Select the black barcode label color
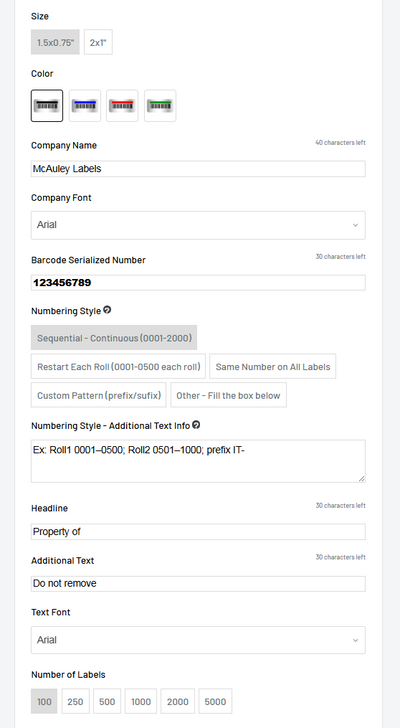This screenshot has height=728, width=400. click(x=47, y=106)
